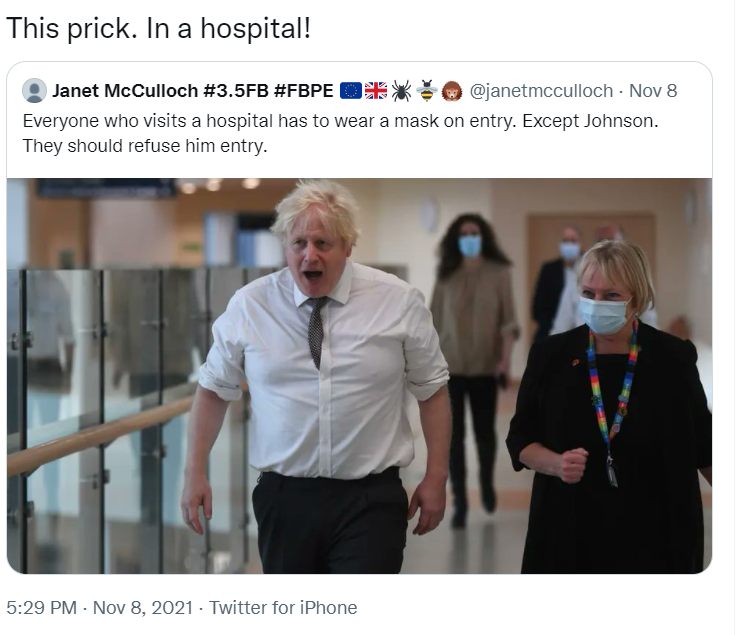Click Janet McCulloch's profile avatar icon
Viewport: 749px width, 635px height.
click(34, 91)
